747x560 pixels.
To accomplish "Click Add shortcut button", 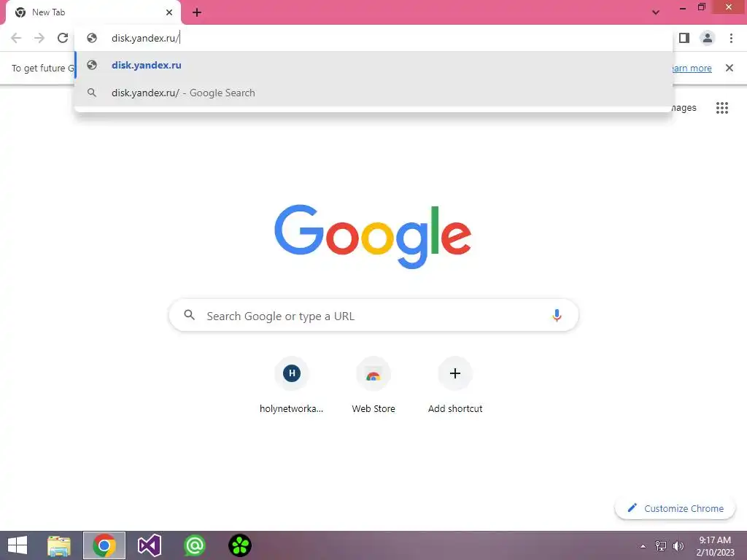I will coord(455,385).
